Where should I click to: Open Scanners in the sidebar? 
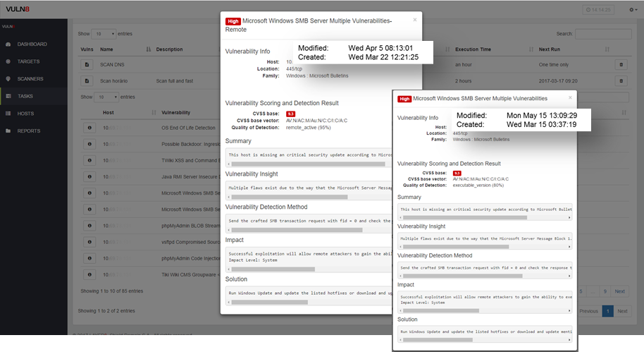pos(30,78)
